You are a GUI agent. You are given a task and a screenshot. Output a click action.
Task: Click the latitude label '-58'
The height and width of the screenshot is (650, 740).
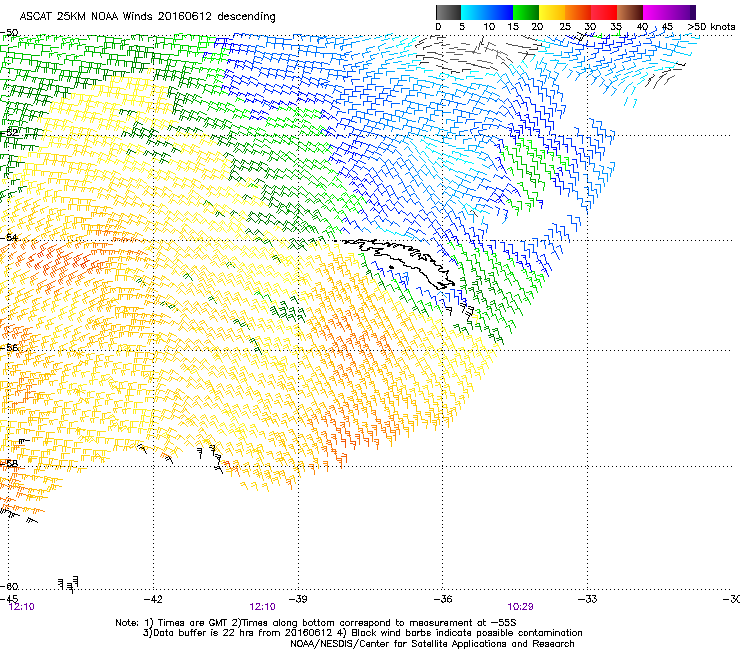coord(9,464)
